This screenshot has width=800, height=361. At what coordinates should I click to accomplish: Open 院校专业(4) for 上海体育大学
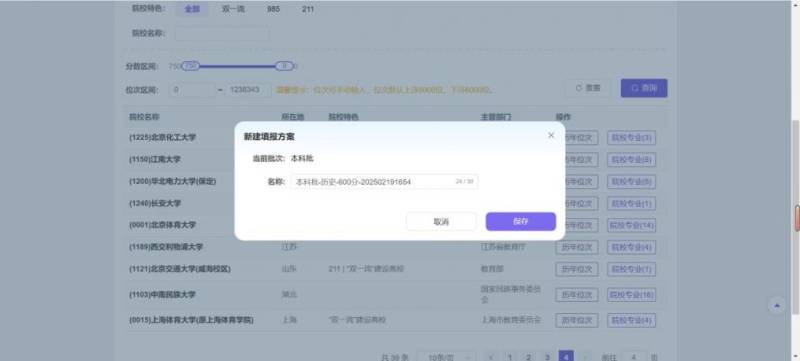[x=631, y=320]
